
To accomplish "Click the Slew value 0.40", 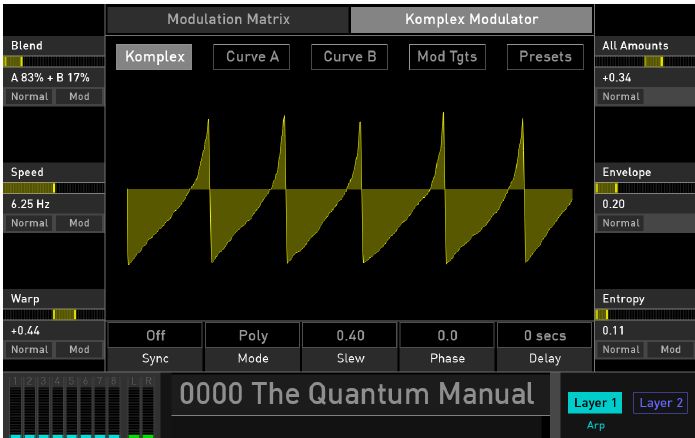I will pyautogui.click(x=350, y=336).
